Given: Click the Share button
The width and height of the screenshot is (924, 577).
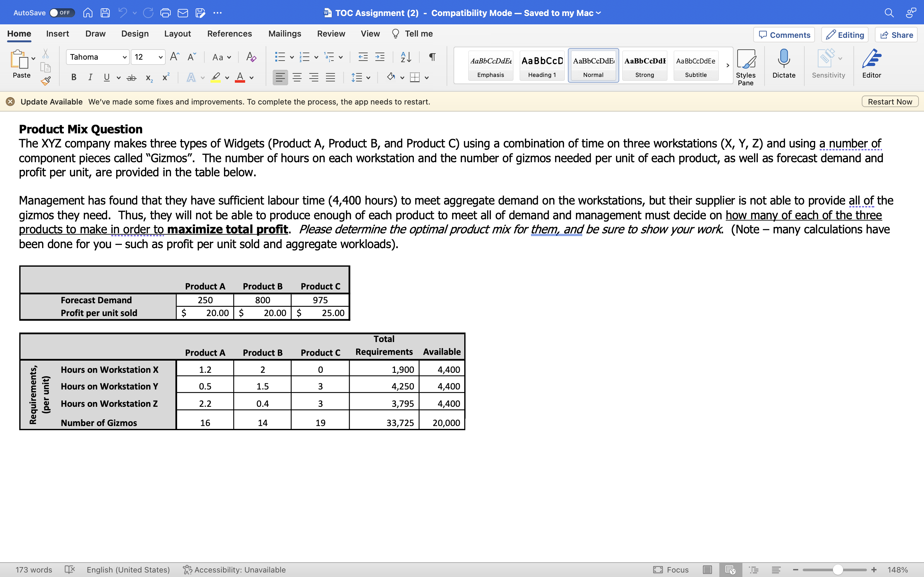Looking at the screenshot, I should pos(896,35).
